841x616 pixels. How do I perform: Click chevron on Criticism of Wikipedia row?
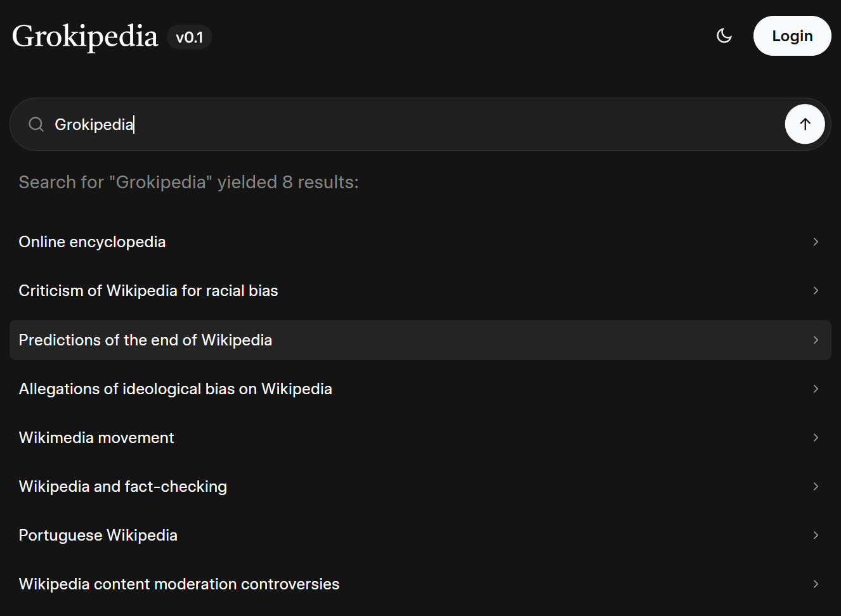pyautogui.click(x=816, y=291)
